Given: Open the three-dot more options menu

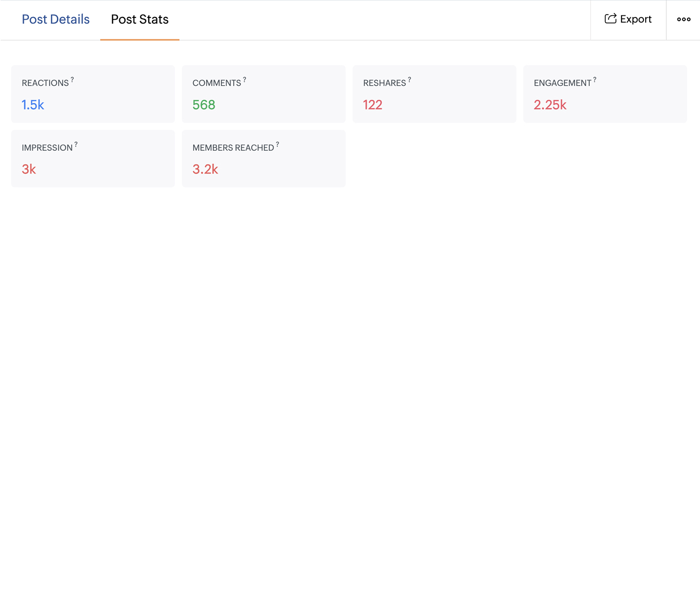Looking at the screenshot, I should (684, 19).
